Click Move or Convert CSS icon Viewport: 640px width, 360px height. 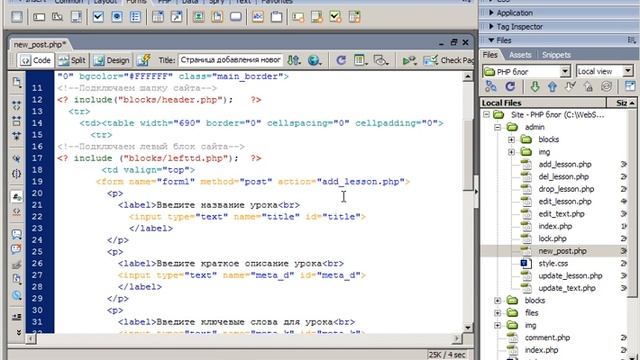[x=16, y=295]
